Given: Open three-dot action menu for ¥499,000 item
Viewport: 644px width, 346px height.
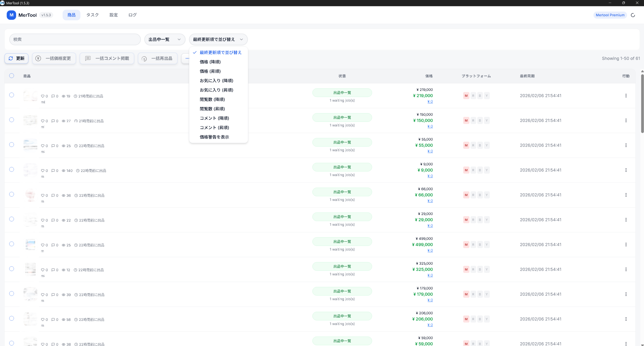Looking at the screenshot, I should click(626, 244).
